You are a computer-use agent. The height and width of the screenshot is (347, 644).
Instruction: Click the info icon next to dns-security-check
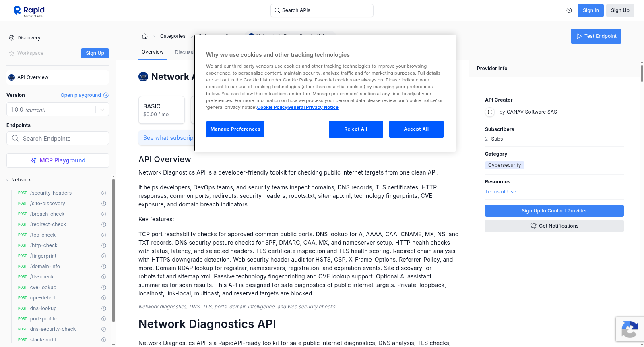pos(104,329)
